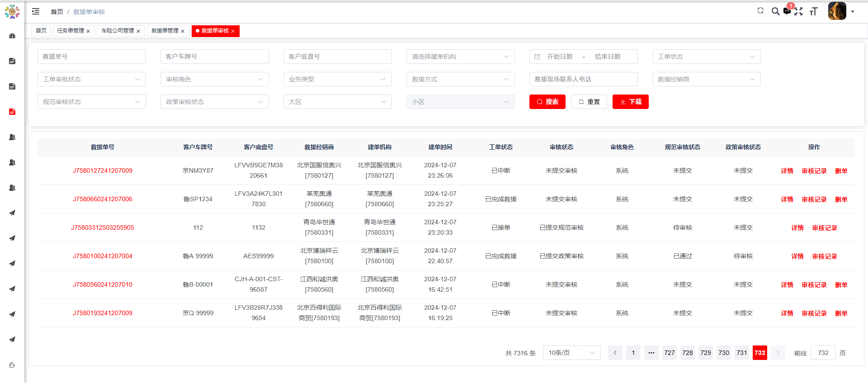Open the font size adjustment icon
The height and width of the screenshot is (383, 868).
[814, 12]
